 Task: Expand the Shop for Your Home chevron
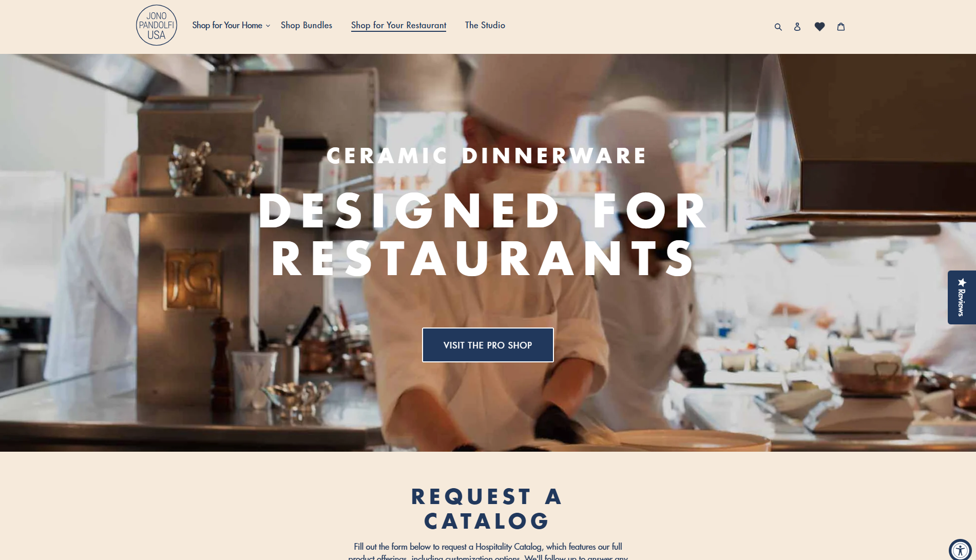(268, 26)
